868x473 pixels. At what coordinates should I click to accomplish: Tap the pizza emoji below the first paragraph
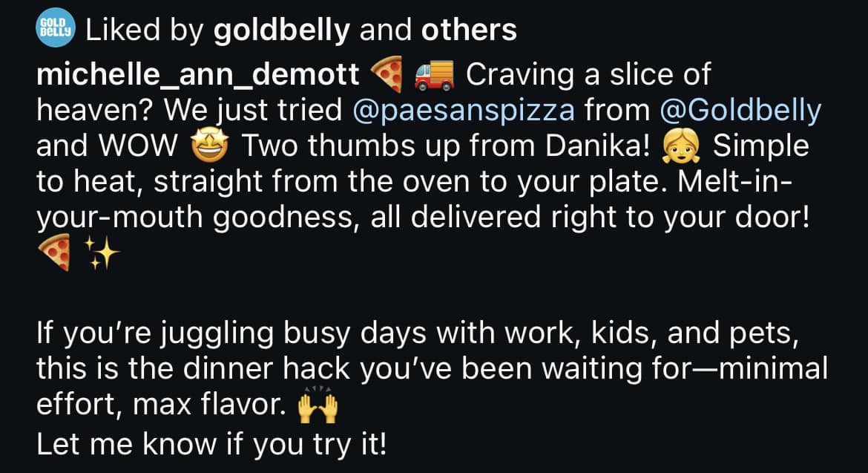pyautogui.click(x=54, y=252)
